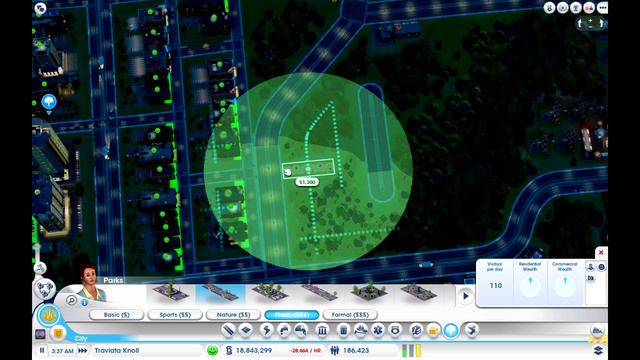Click the small screen icon at bottom left
Viewport: 640px width, 360px height.
click(40, 334)
